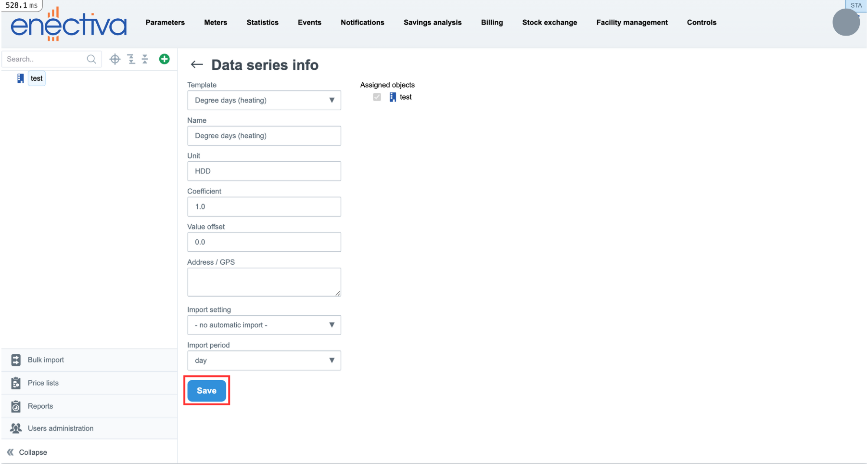
Task: Open the Savings analysis menu
Action: (x=432, y=23)
